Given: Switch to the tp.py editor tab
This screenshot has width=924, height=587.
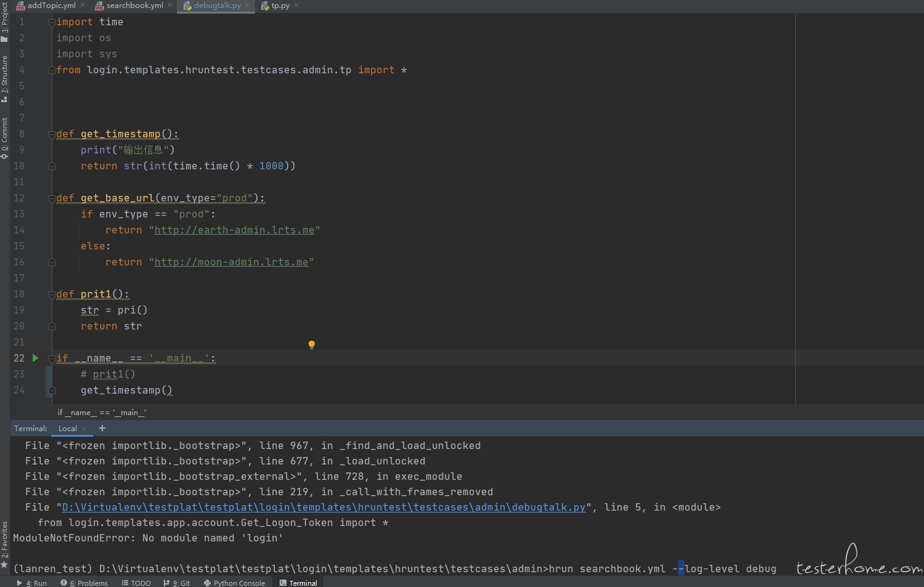Looking at the screenshot, I should 280,6.
